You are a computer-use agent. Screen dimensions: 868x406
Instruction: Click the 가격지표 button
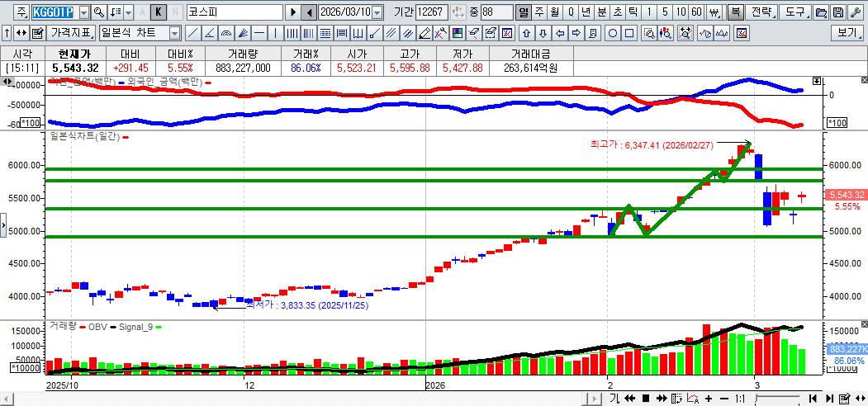click(71, 33)
